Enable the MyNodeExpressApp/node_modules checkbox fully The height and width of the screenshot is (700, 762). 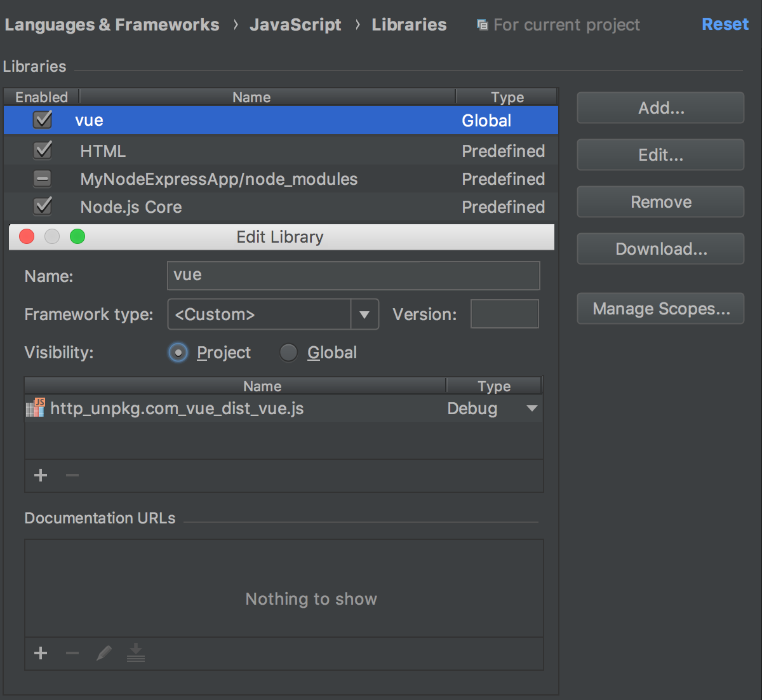coord(42,178)
